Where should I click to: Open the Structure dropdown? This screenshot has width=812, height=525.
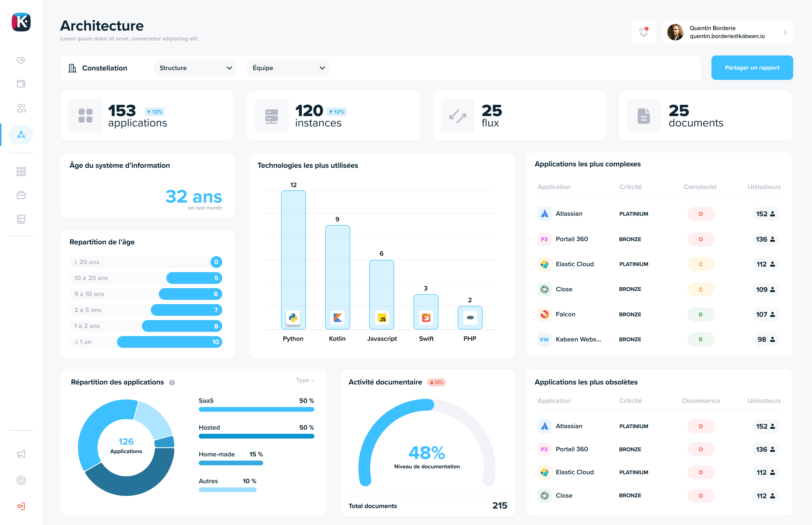[195, 68]
